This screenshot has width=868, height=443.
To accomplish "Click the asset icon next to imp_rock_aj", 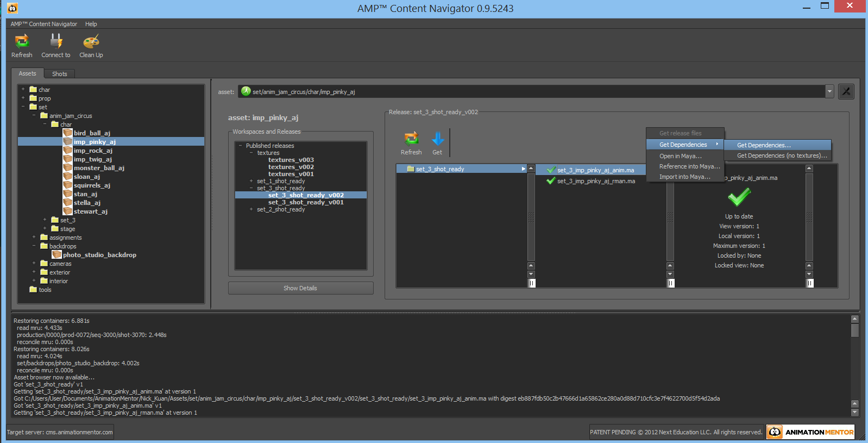I will 67,150.
